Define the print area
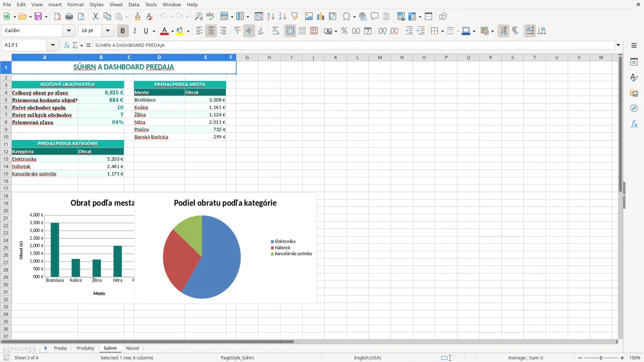The image size is (644, 362). pos(401,17)
